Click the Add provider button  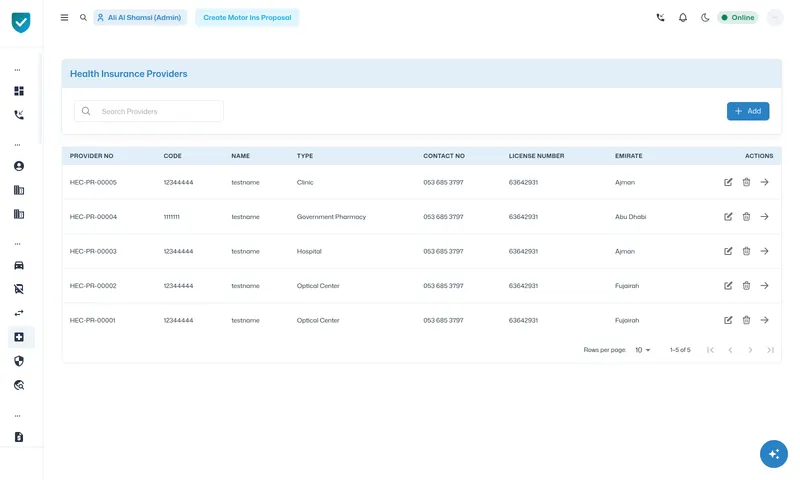[748, 111]
